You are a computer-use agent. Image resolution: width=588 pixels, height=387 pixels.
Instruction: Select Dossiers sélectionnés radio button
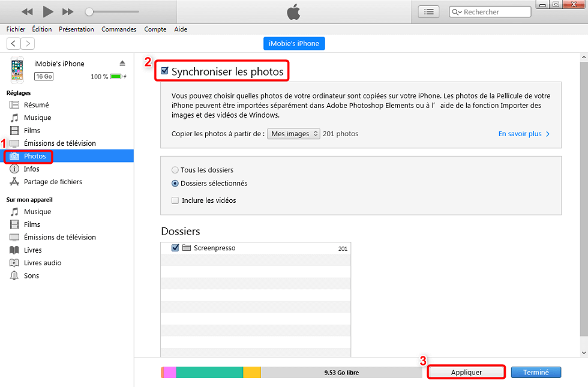click(x=175, y=184)
